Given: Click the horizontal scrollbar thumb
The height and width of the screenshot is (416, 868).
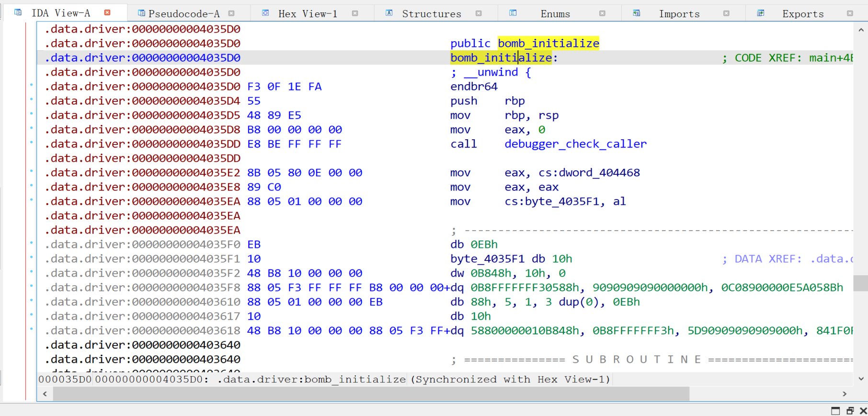Looking at the screenshot, I should 371,394.
